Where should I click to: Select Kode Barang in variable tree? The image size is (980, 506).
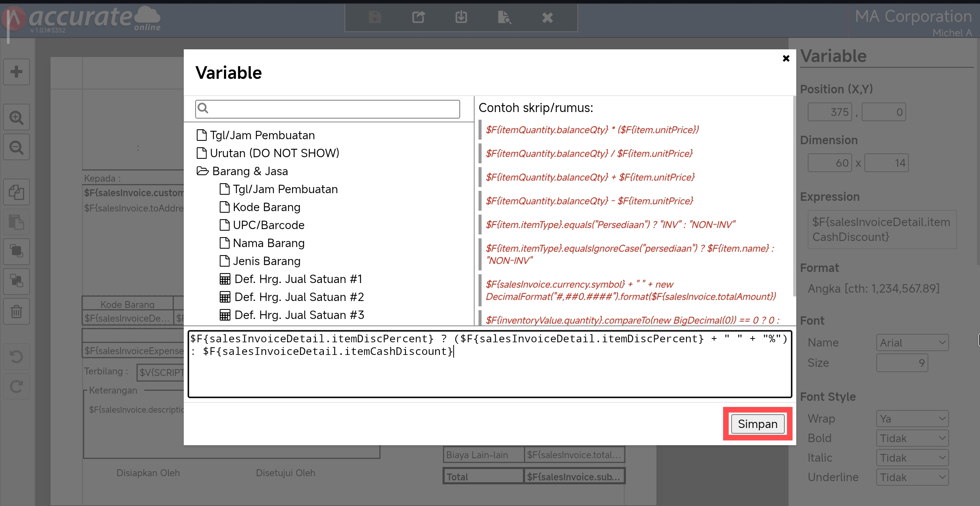pos(266,207)
